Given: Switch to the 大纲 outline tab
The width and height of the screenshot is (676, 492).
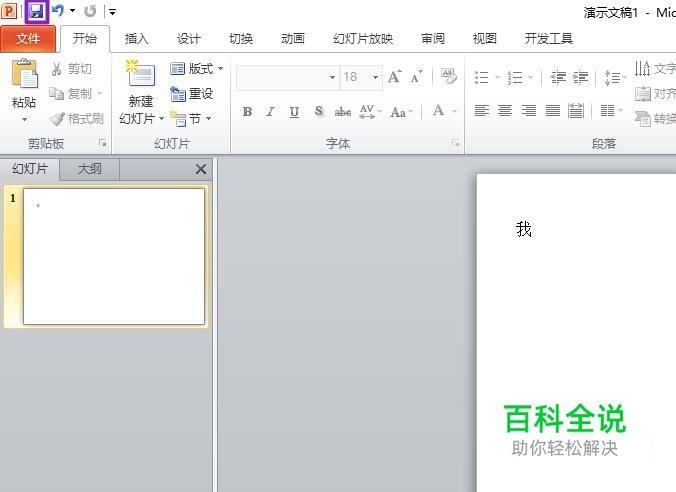Looking at the screenshot, I should 90,169.
